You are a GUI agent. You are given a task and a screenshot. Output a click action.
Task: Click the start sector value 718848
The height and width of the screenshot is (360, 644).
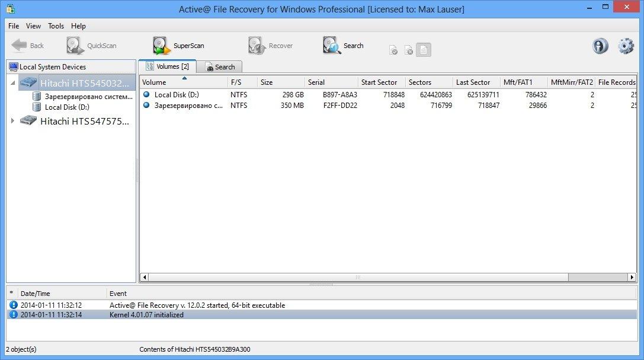[x=393, y=94]
